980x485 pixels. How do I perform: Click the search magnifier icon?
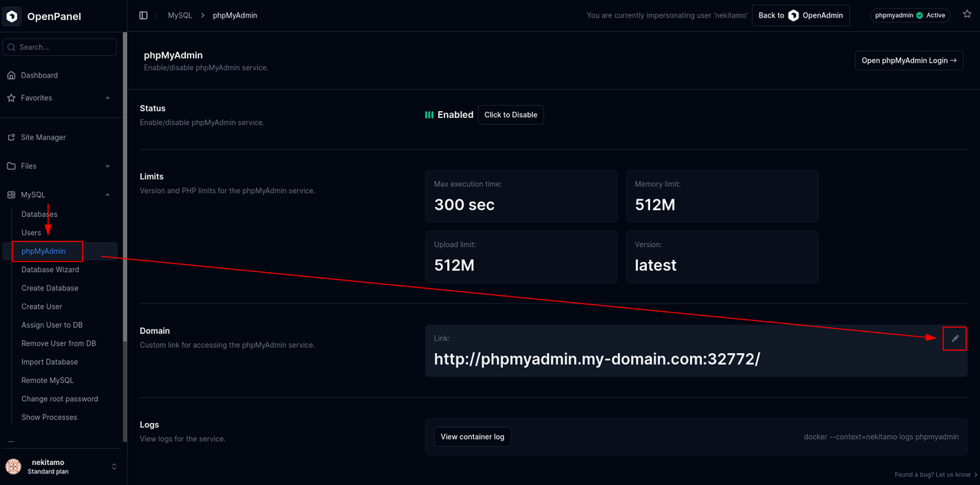11,47
